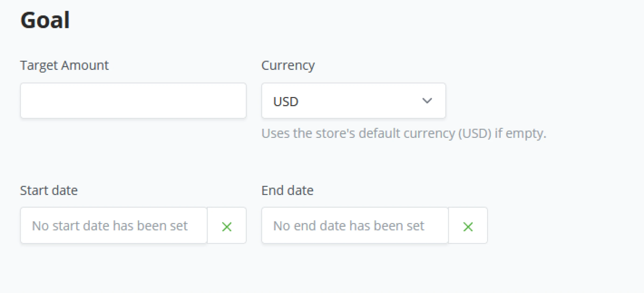Click the "No start date has been set" placeholder
The image size is (644, 293).
point(110,226)
